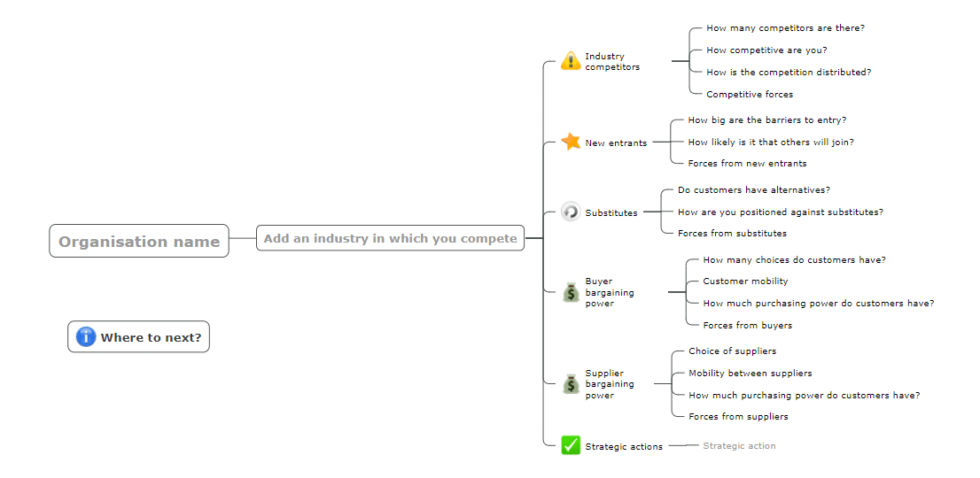Screen dimensions: 980x478
Task: Select the 'How many competitors are there?' topic
Action: [786, 28]
